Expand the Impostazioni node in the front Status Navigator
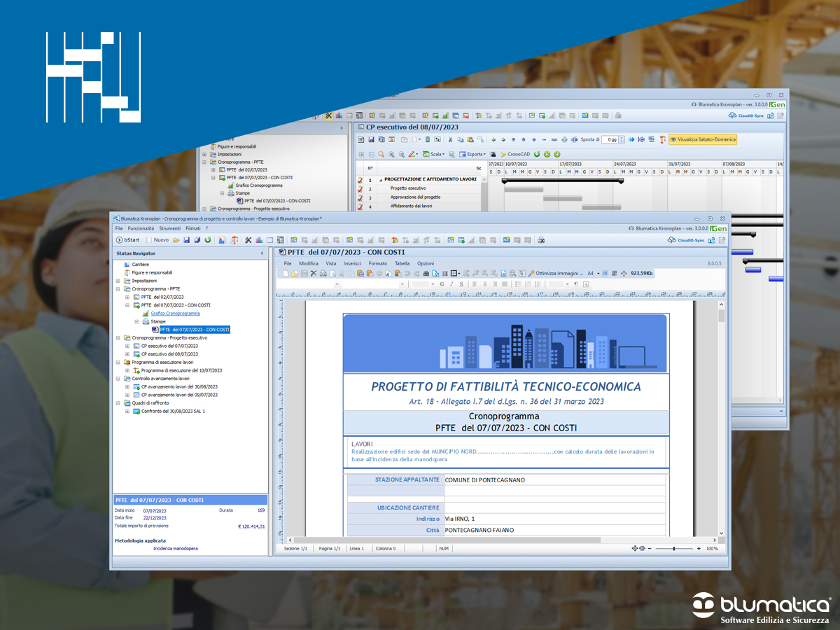 click(x=118, y=281)
